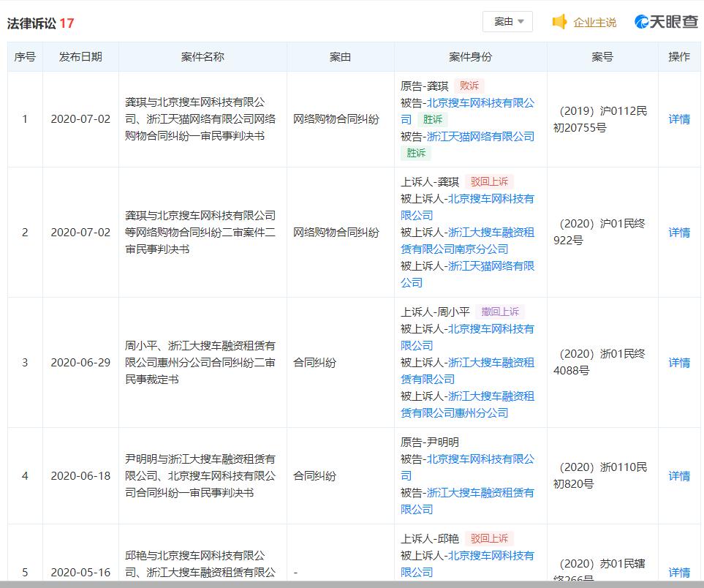
Task: Click the 案件身份 column header
Action: tap(471, 56)
